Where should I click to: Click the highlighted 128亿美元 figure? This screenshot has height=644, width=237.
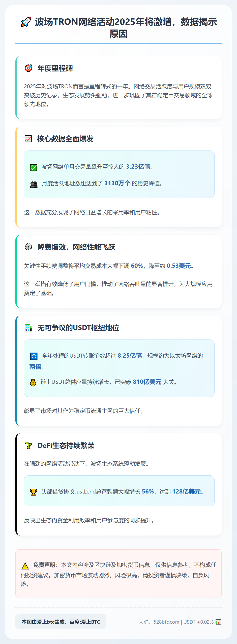tap(187, 491)
